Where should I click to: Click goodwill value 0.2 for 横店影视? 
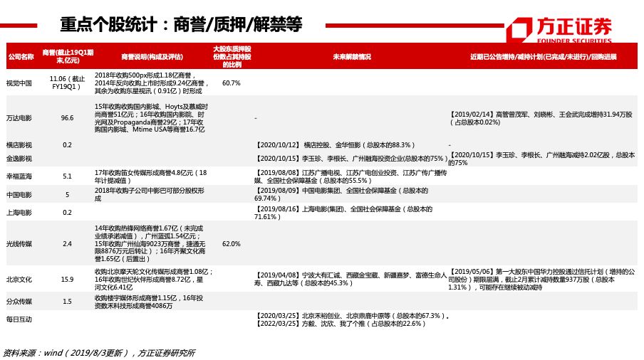pyautogui.click(x=67, y=145)
